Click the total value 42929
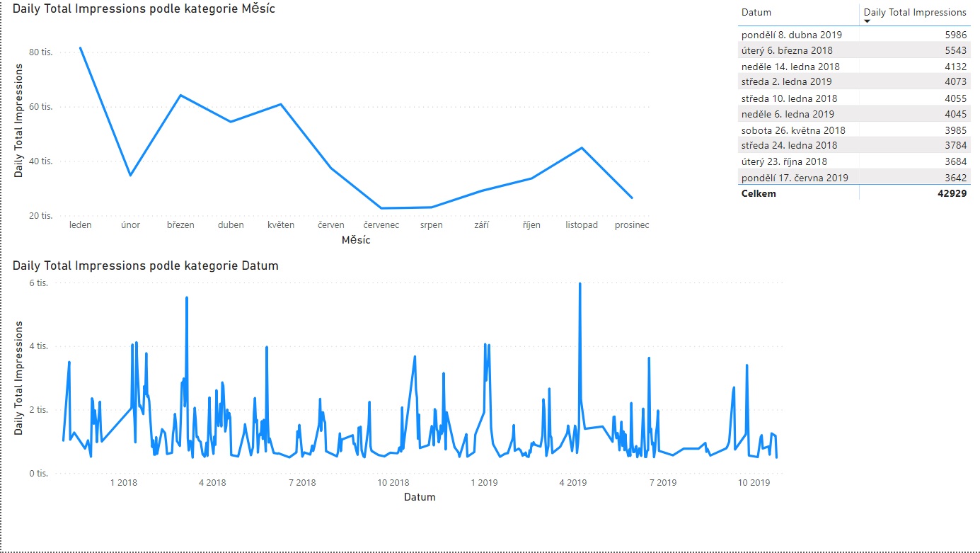Image resolution: width=980 pixels, height=553 pixels. tap(949, 193)
